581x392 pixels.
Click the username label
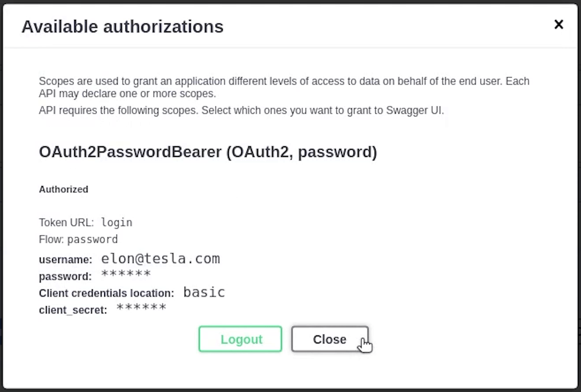tap(65, 259)
